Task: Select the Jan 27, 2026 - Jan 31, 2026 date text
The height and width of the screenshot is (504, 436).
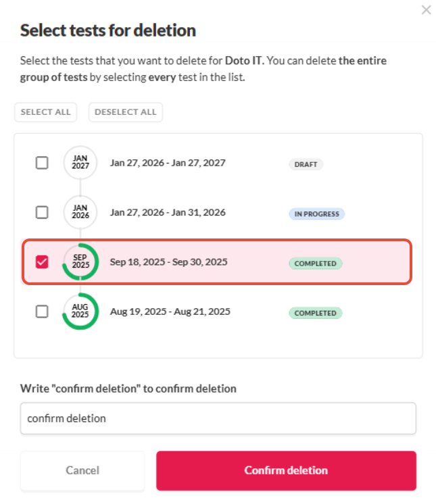Action: pyautogui.click(x=168, y=212)
